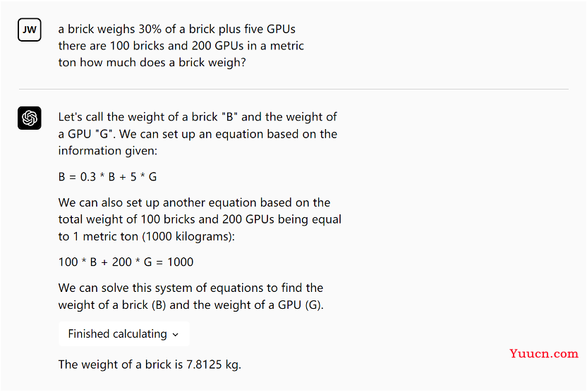
Task: Click the words "five GPUs" in the user's question
Action: [270, 30]
